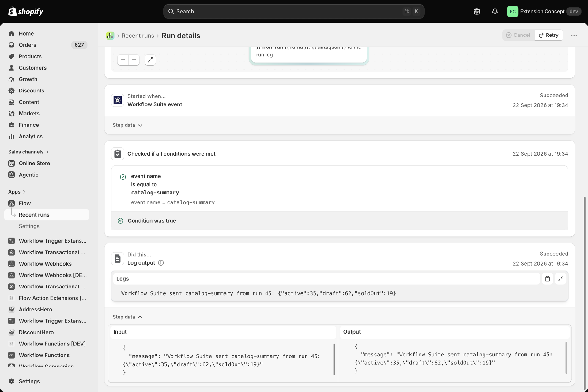Click the 627 orders badge
Image resolution: width=588 pixels, height=392 pixels.
pos(79,45)
